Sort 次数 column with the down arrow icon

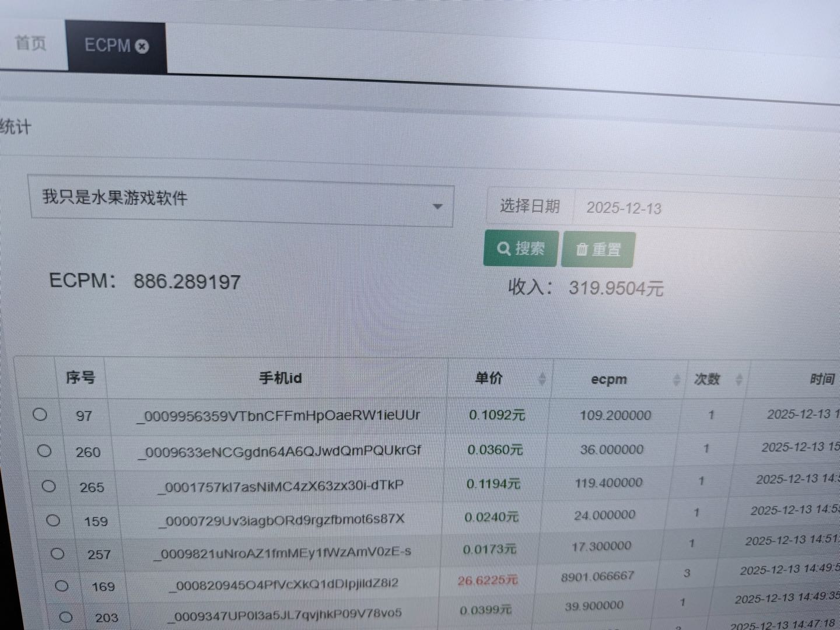pyautogui.click(x=738, y=384)
